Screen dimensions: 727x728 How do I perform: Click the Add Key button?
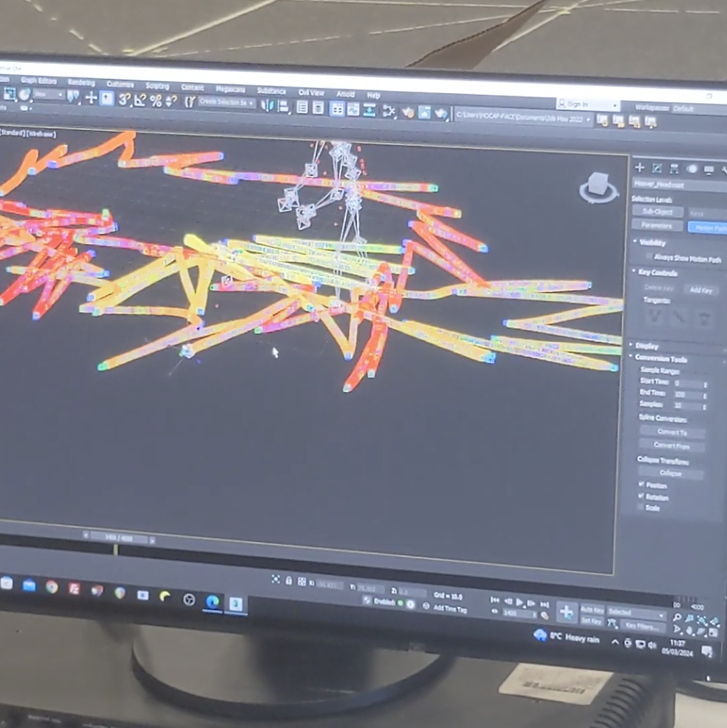click(x=700, y=290)
